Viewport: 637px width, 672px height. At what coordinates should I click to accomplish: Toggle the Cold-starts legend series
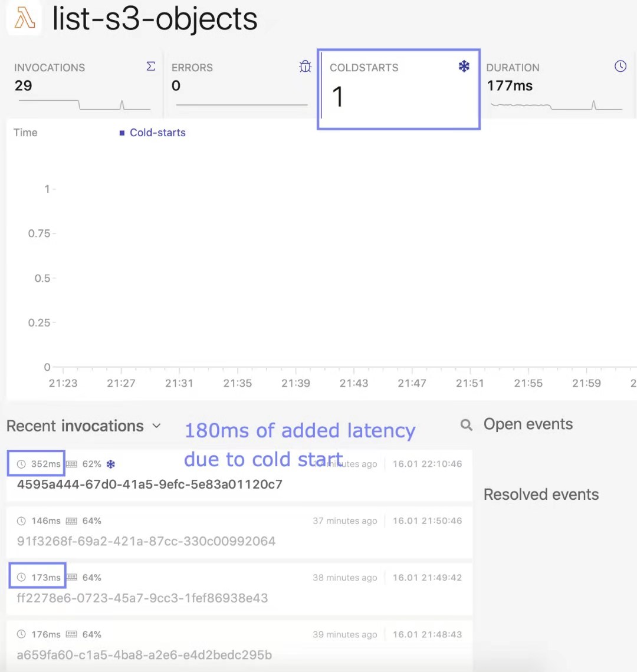tap(153, 133)
